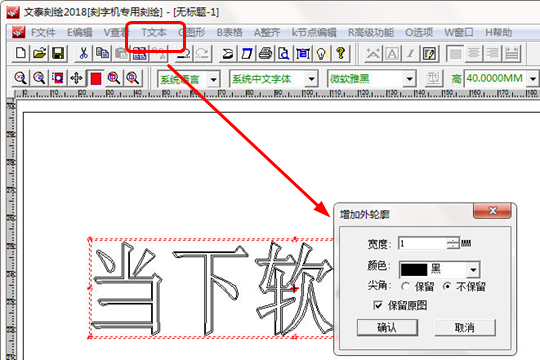Open the W窗口 menu
The height and width of the screenshot is (360, 540).
[459, 33]
